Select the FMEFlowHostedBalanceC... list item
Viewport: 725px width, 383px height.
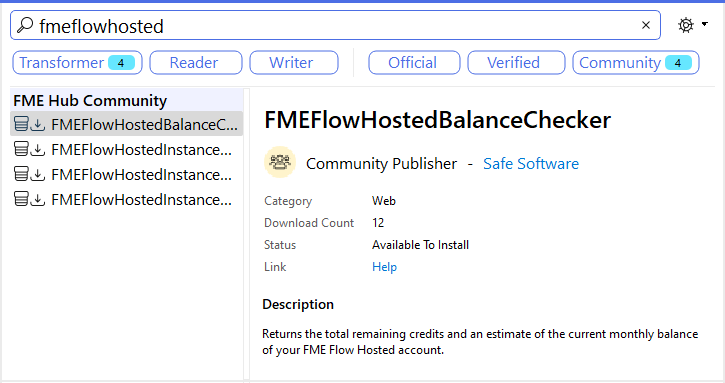click(x=126, y=124)
